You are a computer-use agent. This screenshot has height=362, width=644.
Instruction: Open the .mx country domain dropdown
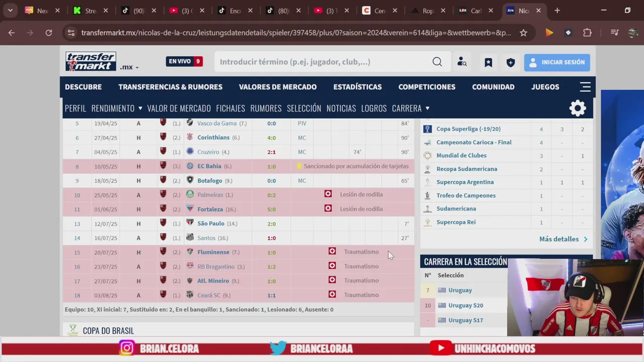pyautogui.click(x=129, y=67)
